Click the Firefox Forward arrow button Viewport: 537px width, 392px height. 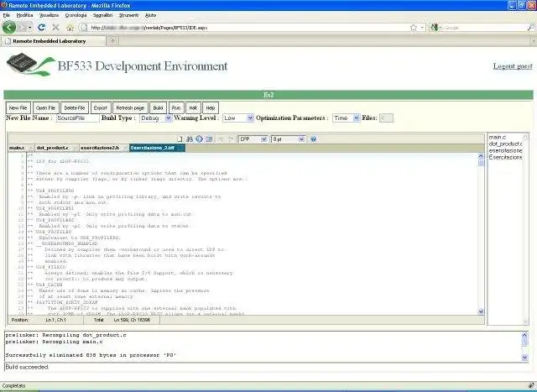click(x=23, y=28)
